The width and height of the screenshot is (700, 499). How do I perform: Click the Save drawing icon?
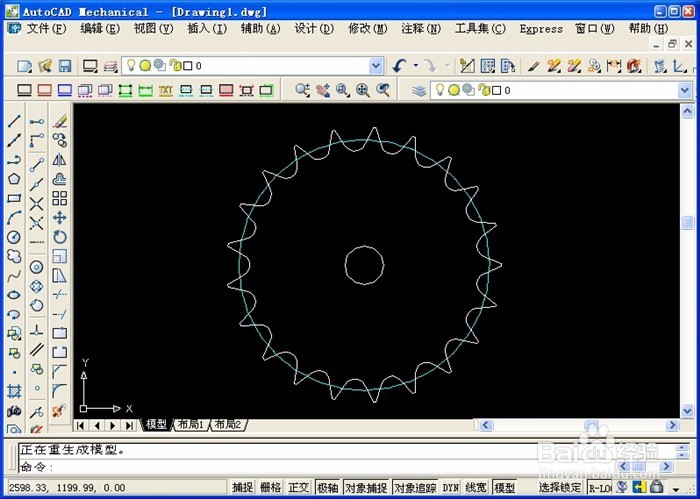point(65,66)
